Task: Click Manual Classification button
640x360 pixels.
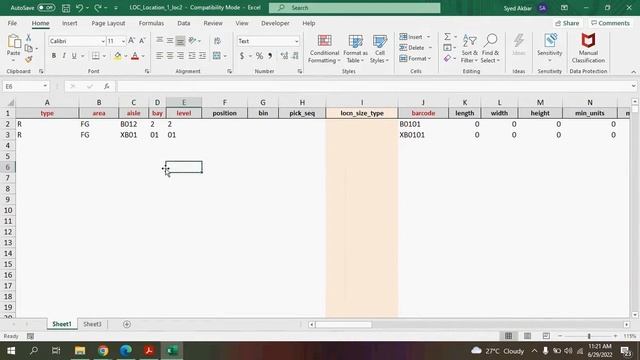Action: [588, 48]
